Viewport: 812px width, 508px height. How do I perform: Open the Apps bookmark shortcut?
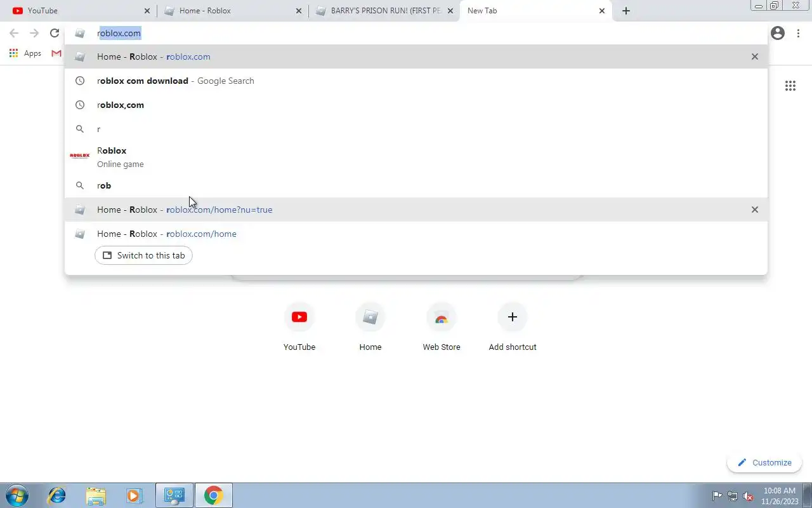click(25, 53)
